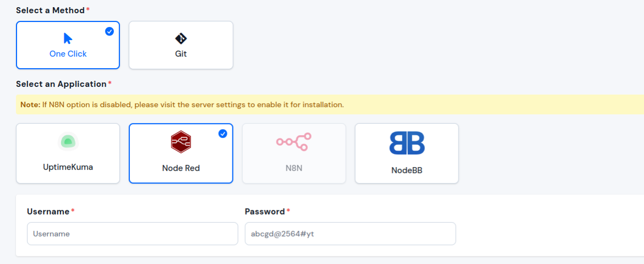This screenshot has height=264, width=644.
Task: Click the green UptimeKuma logo
Action: coord(68,142)
